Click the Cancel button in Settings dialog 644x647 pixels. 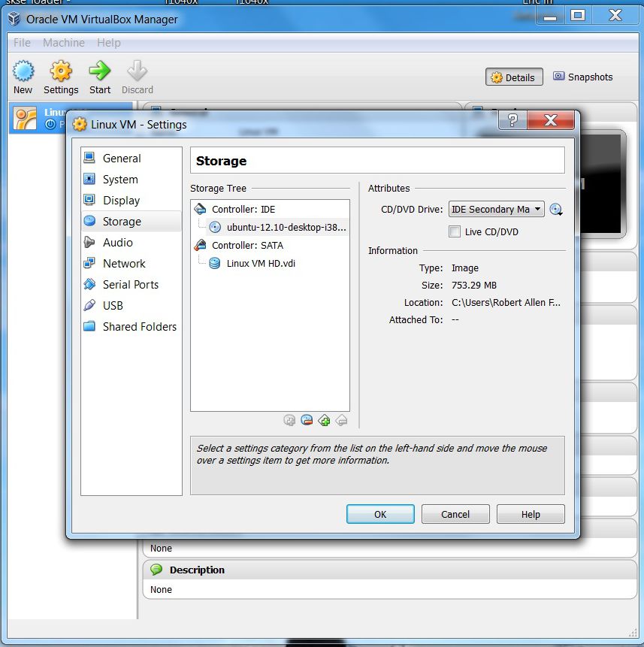pyautogui.click(x=455, y=514)
